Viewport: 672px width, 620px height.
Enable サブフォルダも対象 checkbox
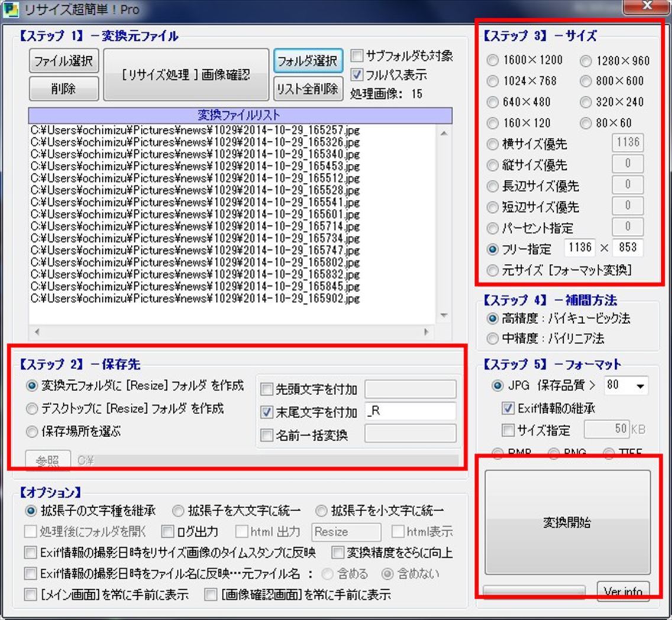point(357,57)
